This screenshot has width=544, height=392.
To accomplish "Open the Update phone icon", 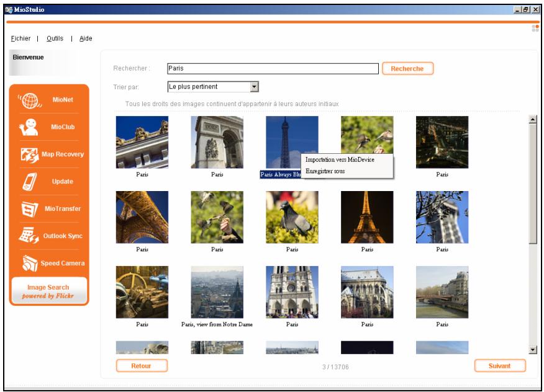I will tap(29, 182).
